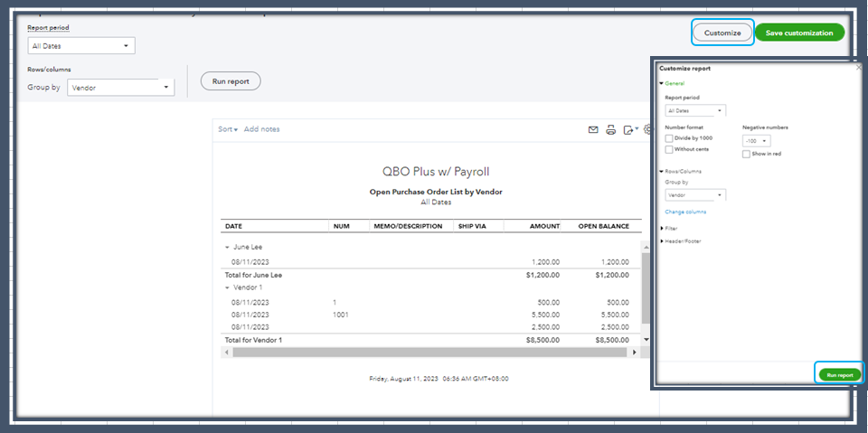Click the Open Purchase Order List by Vendor title

[x=436, y=193]
